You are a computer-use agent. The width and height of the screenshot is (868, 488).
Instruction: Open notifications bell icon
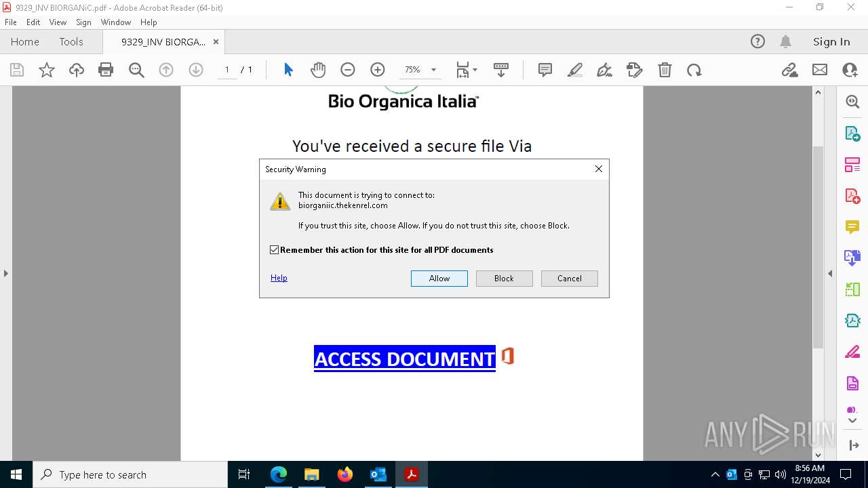[x=785, y=41]
